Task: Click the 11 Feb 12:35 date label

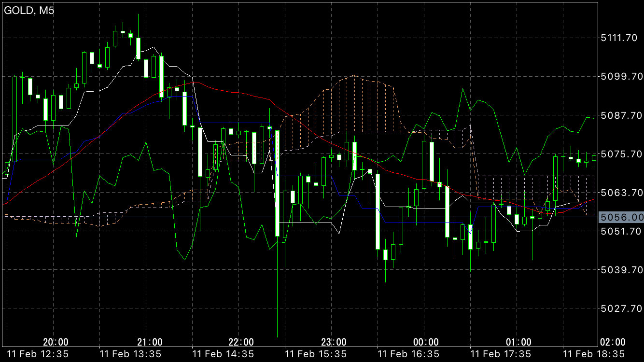Action: (38, 354)
